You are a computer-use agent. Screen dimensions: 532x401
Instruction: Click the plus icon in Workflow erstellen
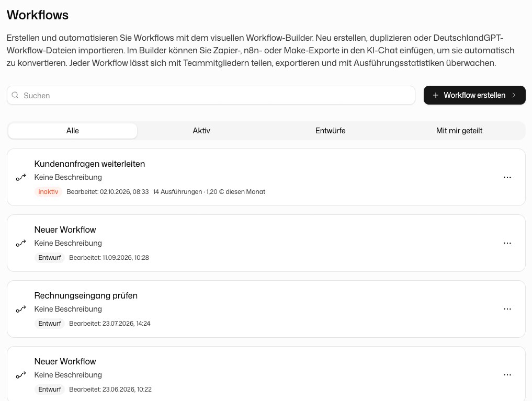pyautogui.click(x=436, y=95)
